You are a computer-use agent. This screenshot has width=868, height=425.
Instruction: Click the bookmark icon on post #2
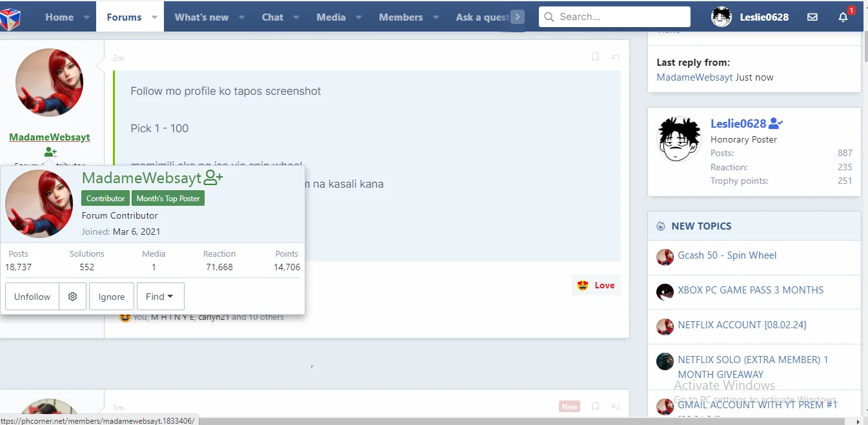(595, 407)
